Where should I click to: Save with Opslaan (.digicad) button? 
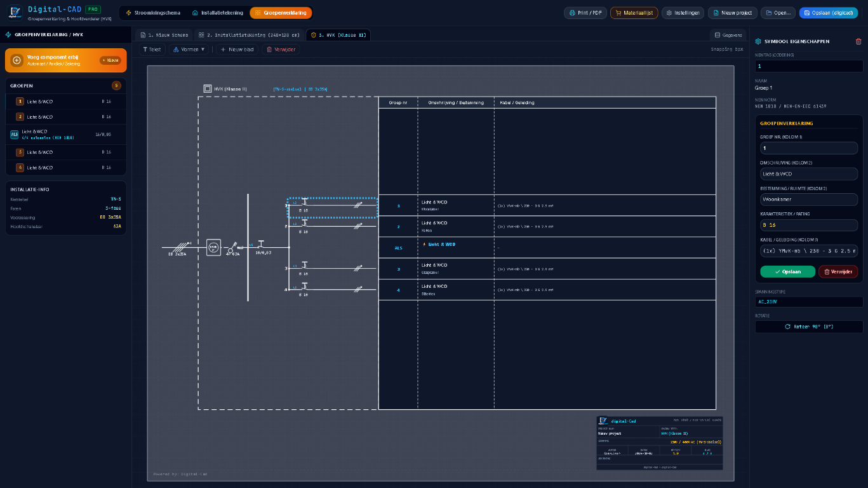pos(828,13)
